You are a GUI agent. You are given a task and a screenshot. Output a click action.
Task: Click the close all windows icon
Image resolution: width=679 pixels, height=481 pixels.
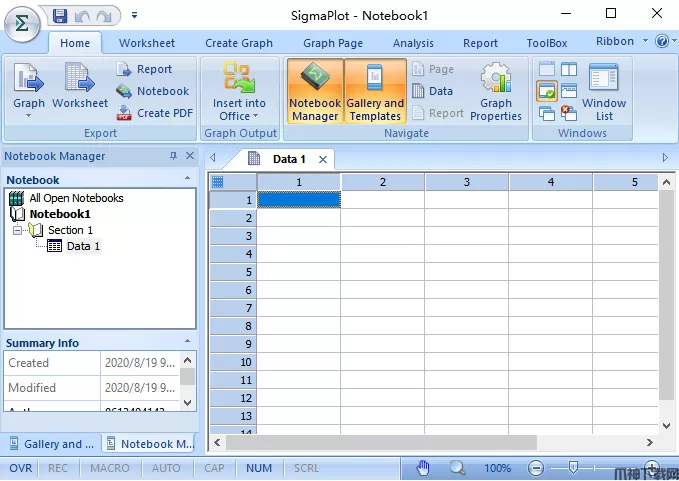click(x=569, y=113)
